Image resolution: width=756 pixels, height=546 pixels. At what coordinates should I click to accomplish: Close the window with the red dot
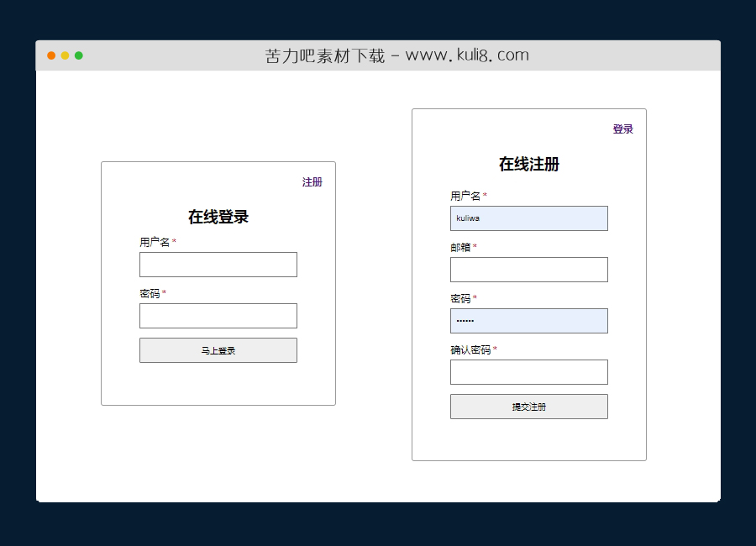(52, 55)
